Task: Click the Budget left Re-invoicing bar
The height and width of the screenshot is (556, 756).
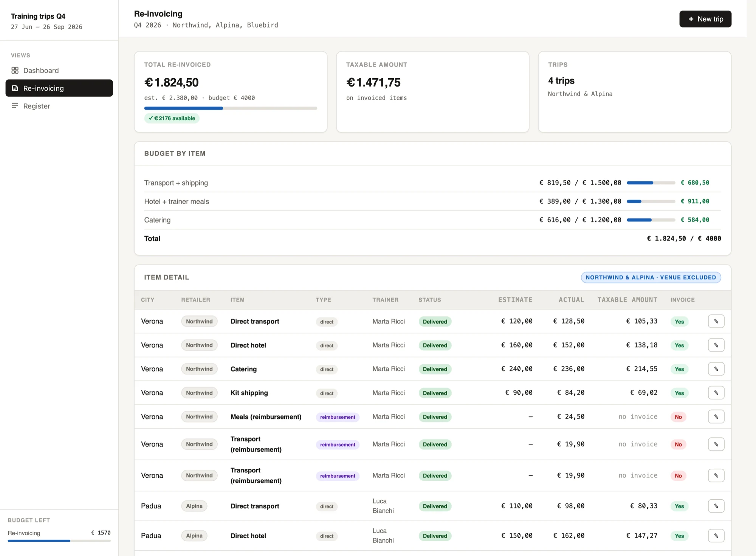Action: pyautogui.click(x=59, y=541)
